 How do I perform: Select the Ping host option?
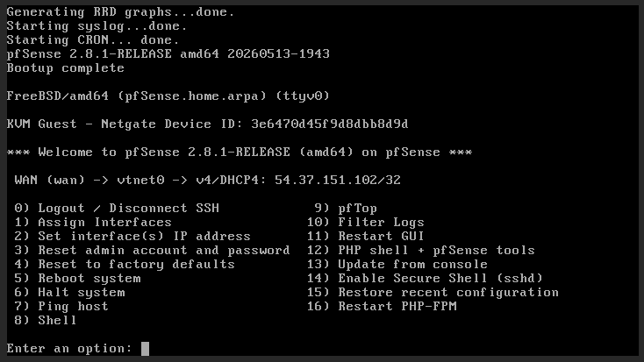[61, 306]
